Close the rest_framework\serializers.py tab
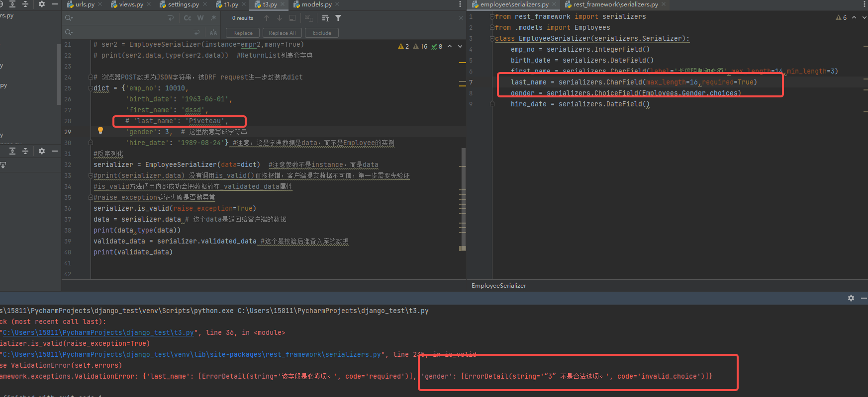The image size is (868, 397). pos(664,4)
